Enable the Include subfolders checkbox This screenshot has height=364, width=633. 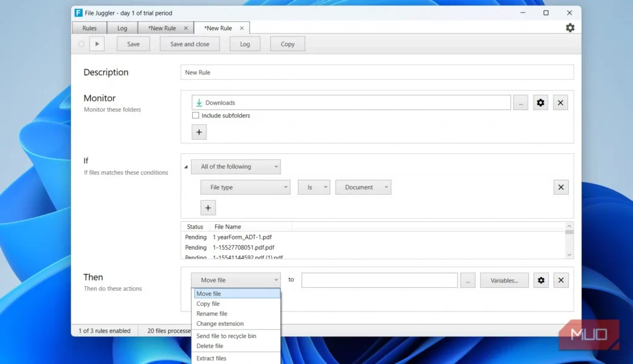[x=196, y=116]
